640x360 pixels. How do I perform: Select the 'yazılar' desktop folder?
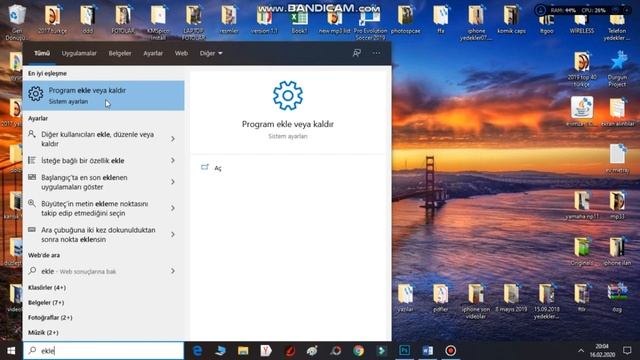click(405, 298)
